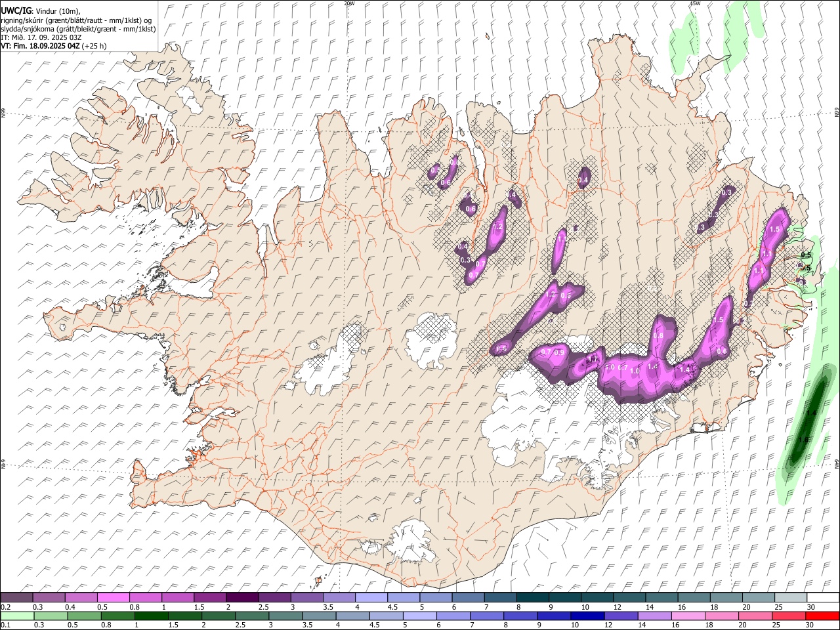This screenshot has height=630, width=840.
Task: Select the dark teal swatch labeled 8 in upper row
Action: 532,598
